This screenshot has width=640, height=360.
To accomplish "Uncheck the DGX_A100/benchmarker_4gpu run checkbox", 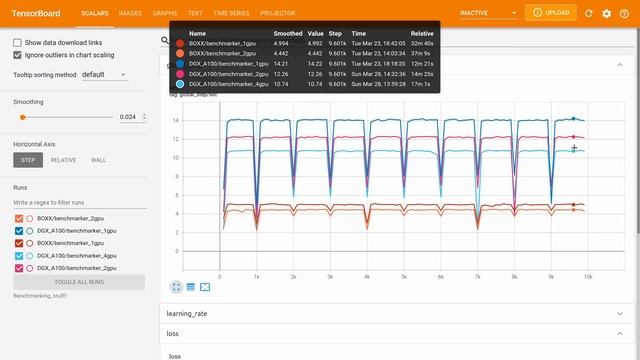I will point(19,256).
